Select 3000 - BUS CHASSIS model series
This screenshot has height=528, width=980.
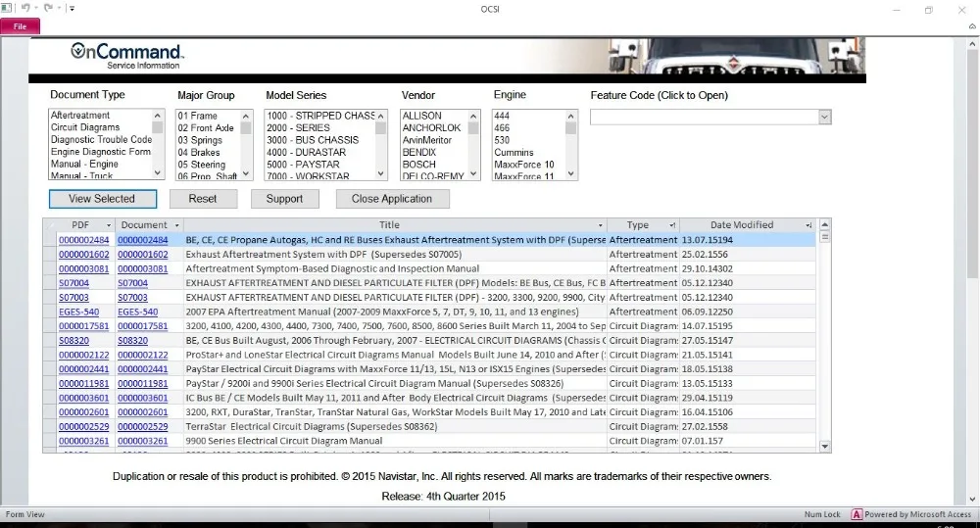(313, 140)
